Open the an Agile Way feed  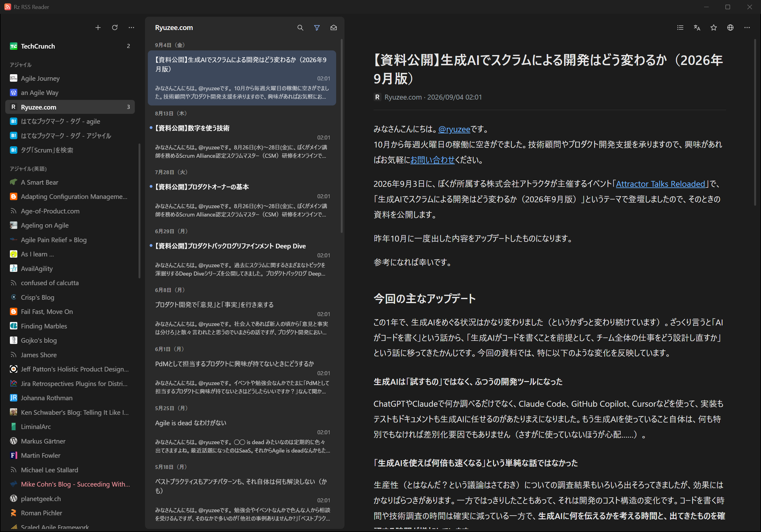click(70, 92)
